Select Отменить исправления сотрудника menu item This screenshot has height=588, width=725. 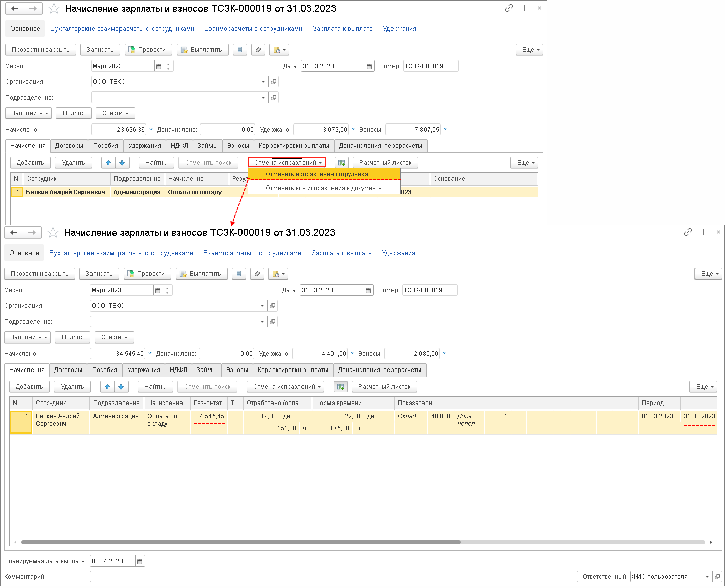324,174
